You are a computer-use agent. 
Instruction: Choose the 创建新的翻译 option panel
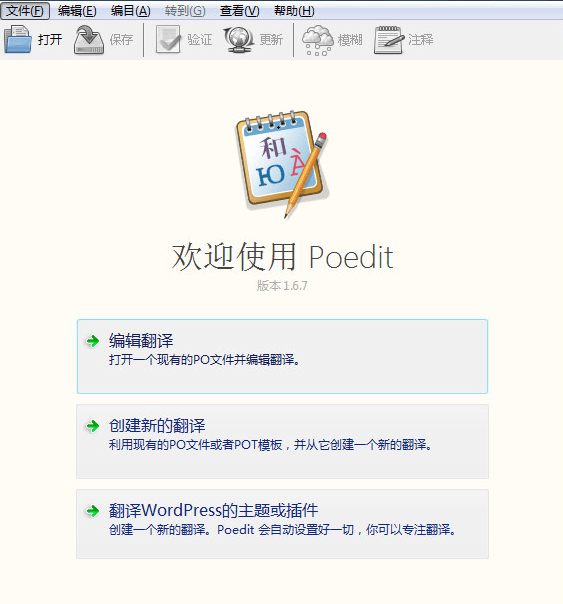pos(282,441)
